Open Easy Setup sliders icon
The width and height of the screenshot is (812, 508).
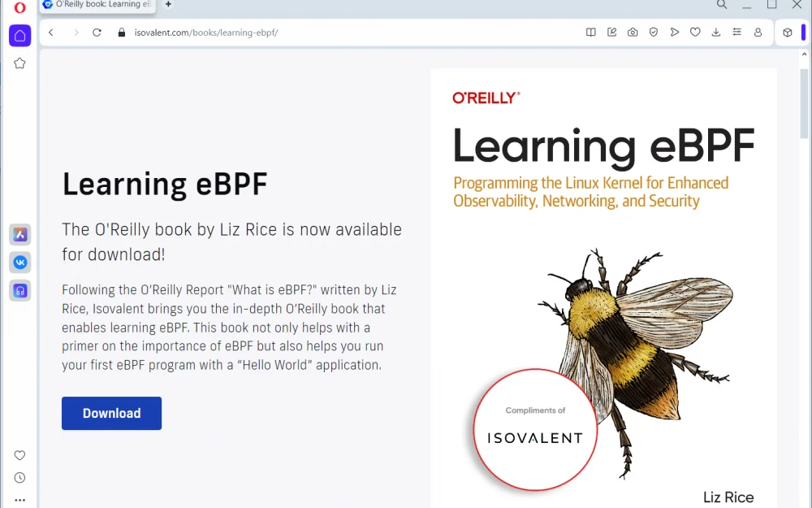coord(737,33)
